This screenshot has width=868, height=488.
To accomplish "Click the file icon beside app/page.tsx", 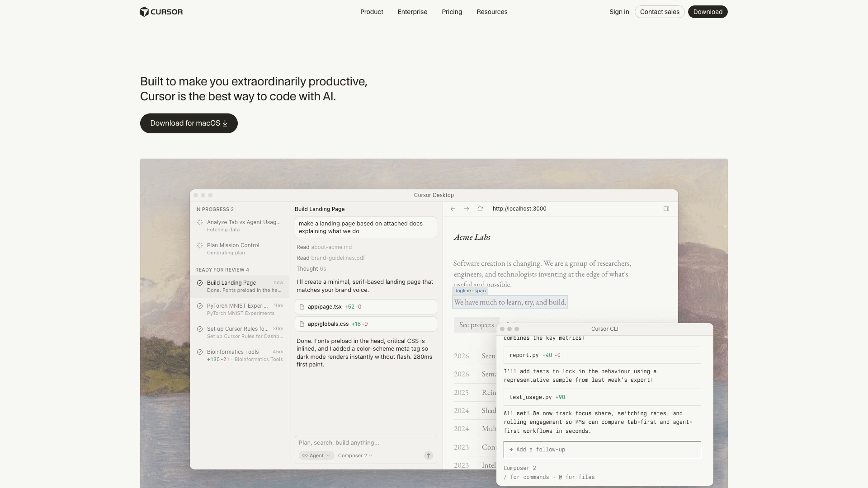I will coord(302,307).
